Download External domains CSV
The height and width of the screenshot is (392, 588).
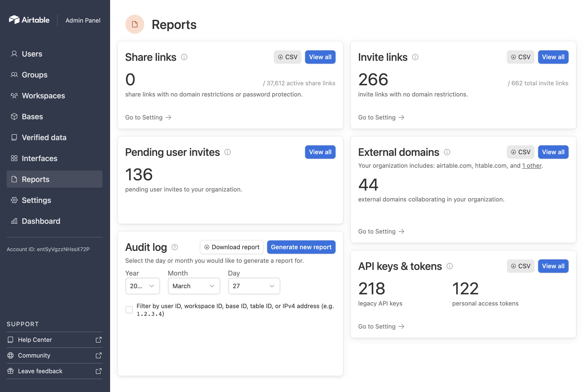pyautogui.click(x=520, y=152)
